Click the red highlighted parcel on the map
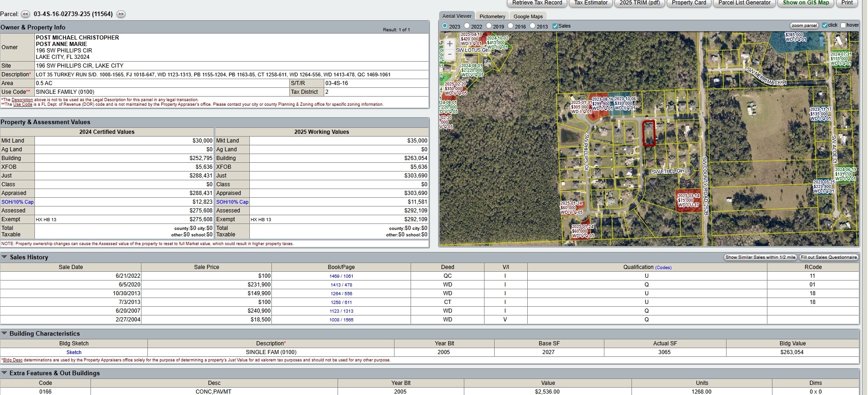 648,133
